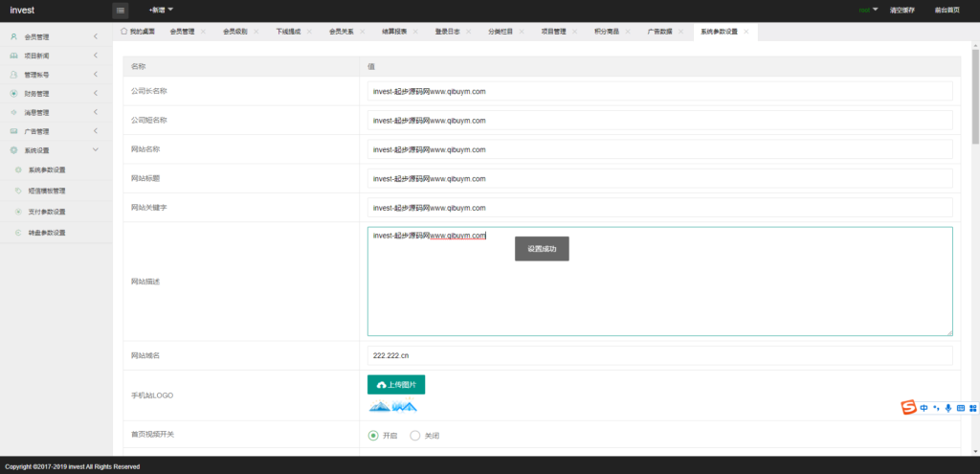Click the sidebar collapse hamburger icon
Viewport: 980px width, 474px height.
pyautogui.click(x=121, y=10)
